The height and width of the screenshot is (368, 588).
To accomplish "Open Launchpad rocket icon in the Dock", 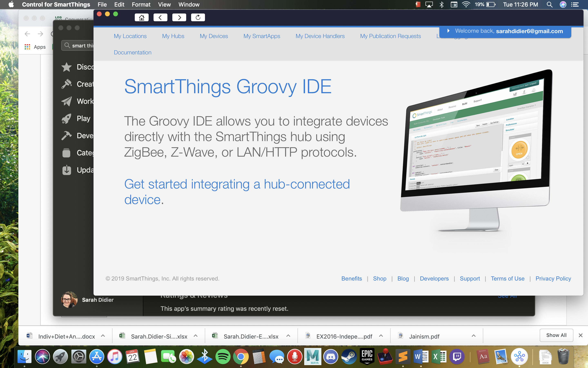I will coord(60,357).
